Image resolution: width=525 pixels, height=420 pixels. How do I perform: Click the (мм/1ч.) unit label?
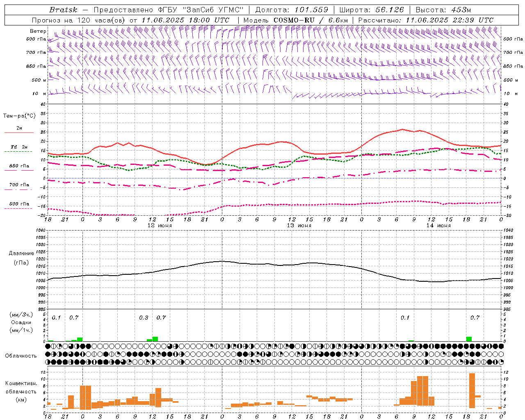coord(21,330)
